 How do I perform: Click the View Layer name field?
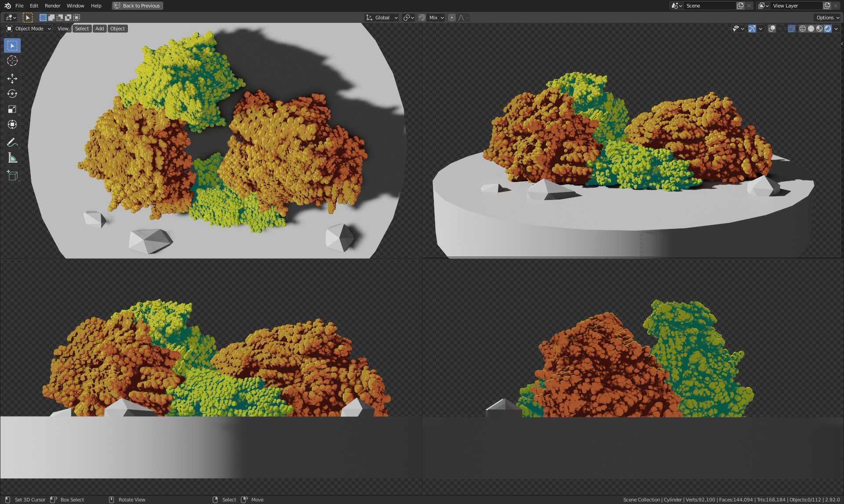(796, 6)
